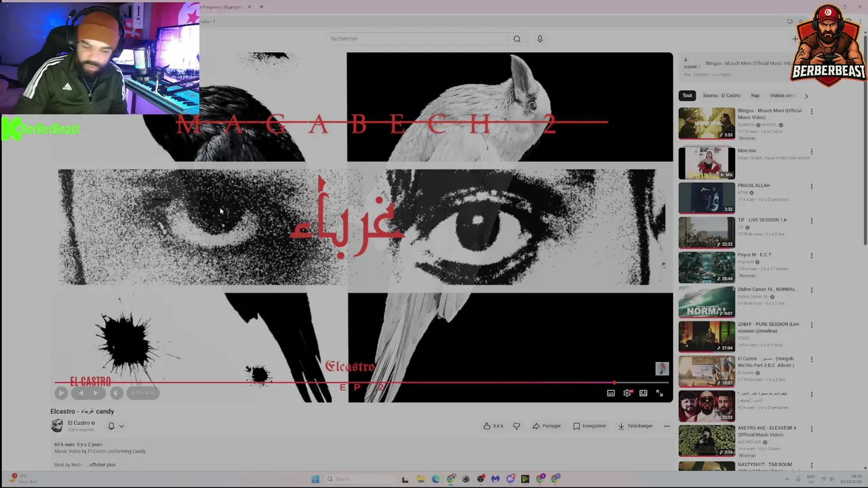
Task: Open File Explorer from the taskbar
Action: click(x=420, y=479)
